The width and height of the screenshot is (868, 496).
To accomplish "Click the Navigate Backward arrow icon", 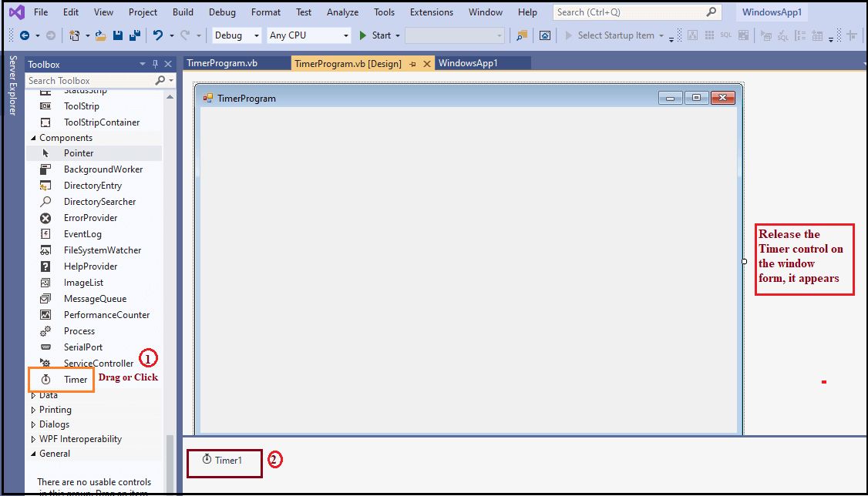I will 25,35.
